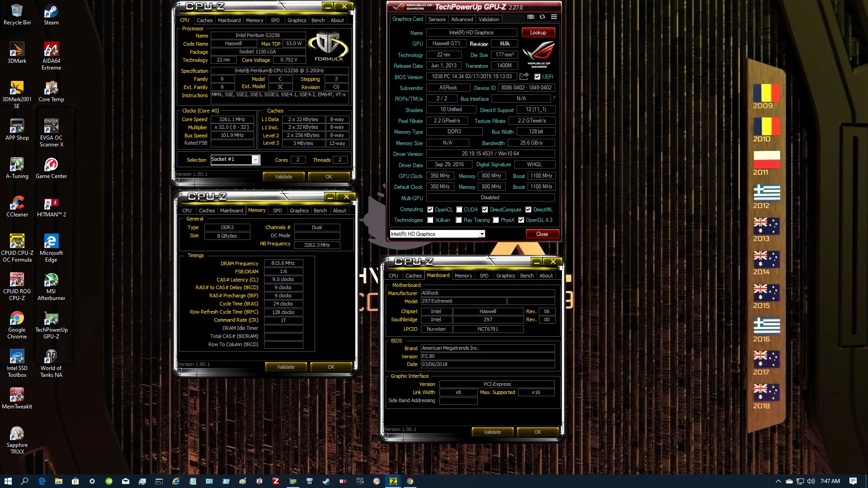The width and height of the screenshot is (868, 488).
Task: Toggle Ray Tracing checkbox
Action: [459, 220]
